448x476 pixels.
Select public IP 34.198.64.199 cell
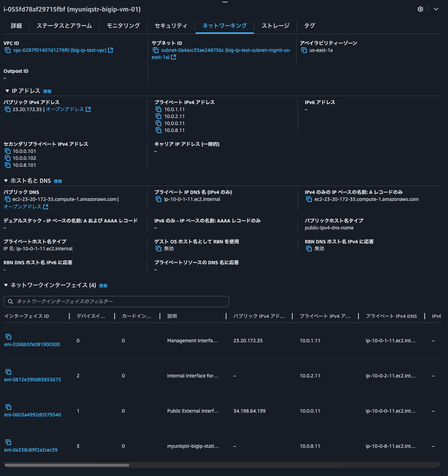(249, 411)
